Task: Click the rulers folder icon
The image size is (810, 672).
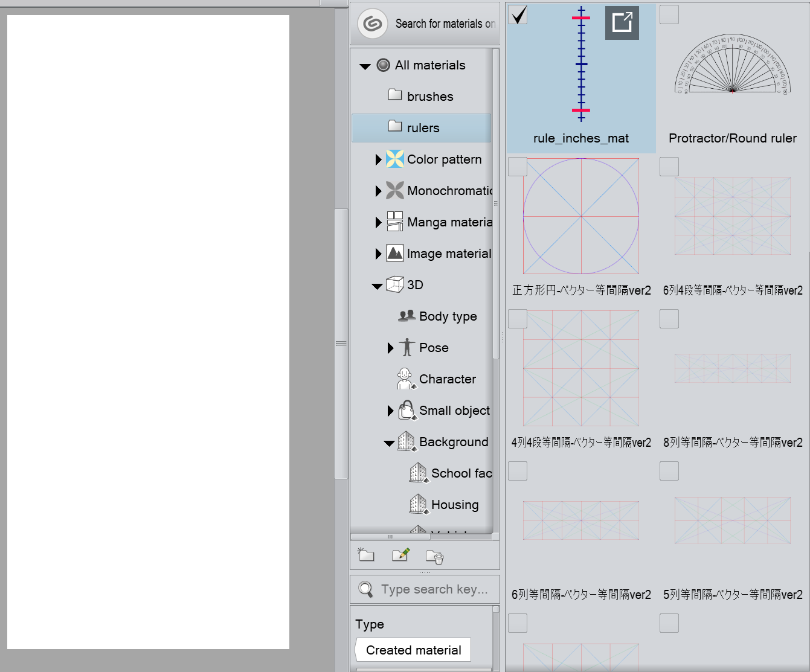Action: click(395, 126)
